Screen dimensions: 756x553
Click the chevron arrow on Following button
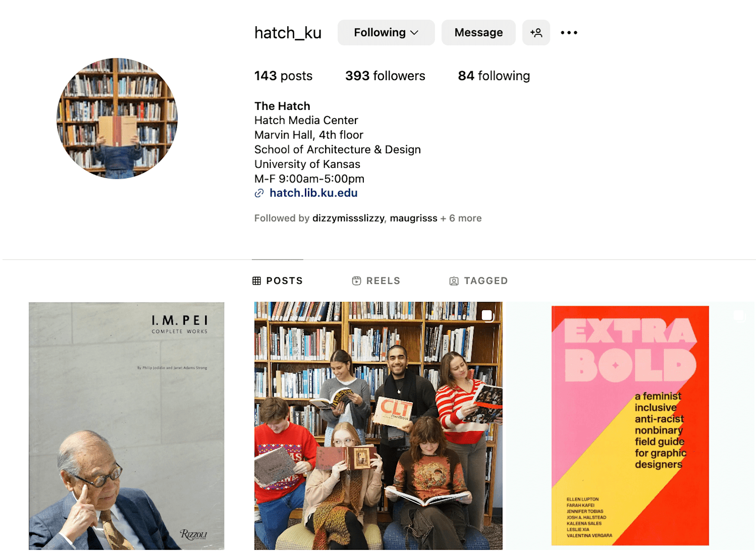tap(414, 33)
